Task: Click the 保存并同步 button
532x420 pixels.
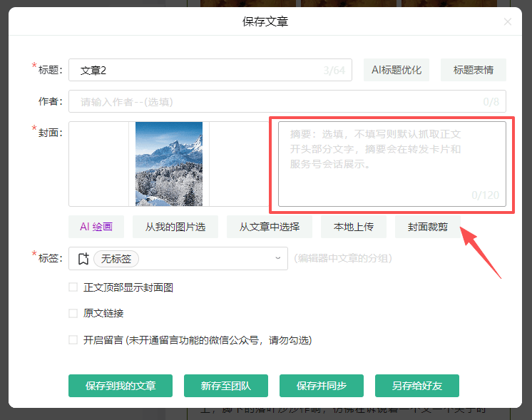Action: pyautogui.click(x=322, y=386)
